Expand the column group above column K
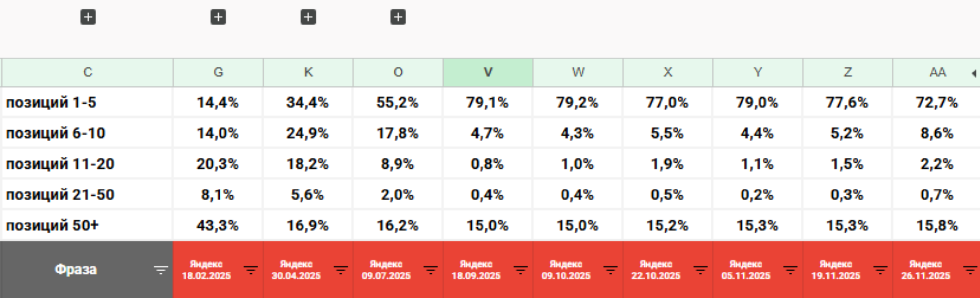 (x=308, y=17)
